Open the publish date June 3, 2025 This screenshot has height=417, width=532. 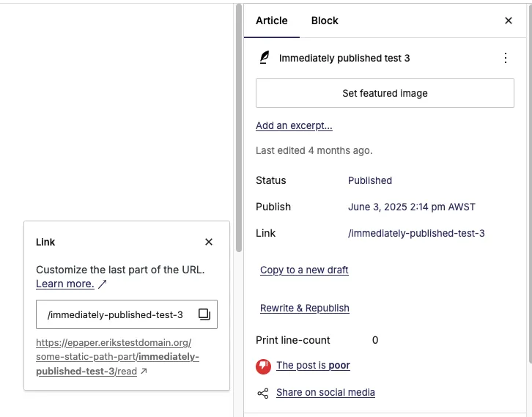pos(412,207)
